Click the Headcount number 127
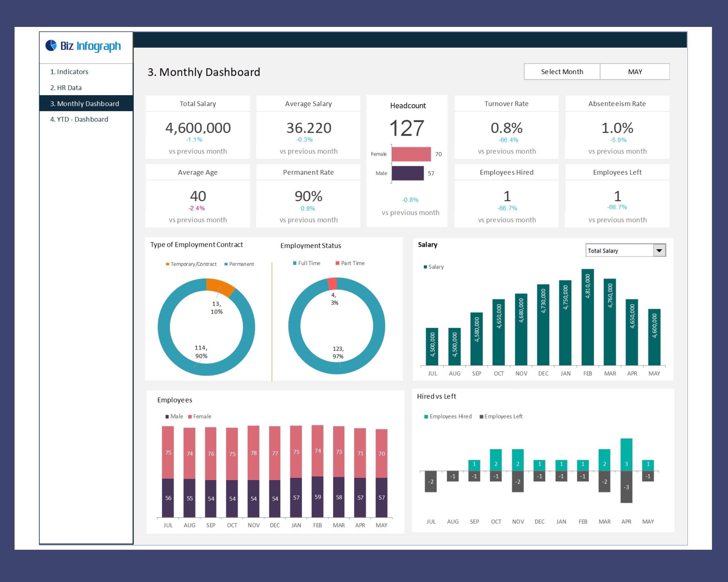 [x=406, y=128]
